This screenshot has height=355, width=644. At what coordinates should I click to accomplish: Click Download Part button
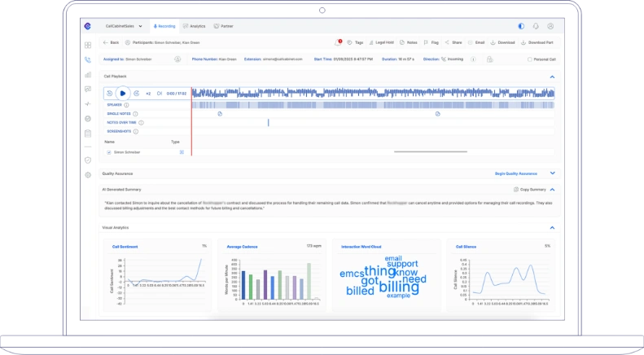(x=537, y=42)
